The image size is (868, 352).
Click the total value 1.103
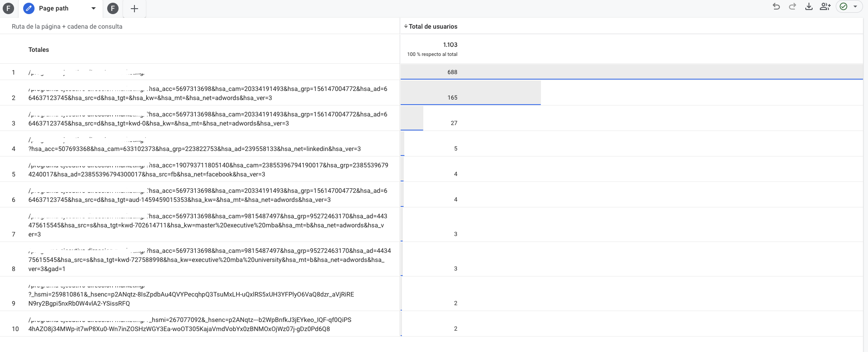point(450,45)
